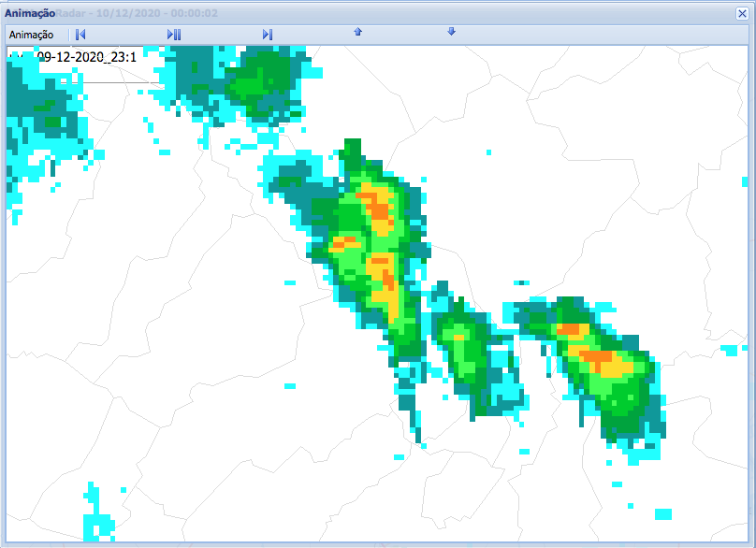Click the cyan pixel at the far right edge

pos(728,350)
